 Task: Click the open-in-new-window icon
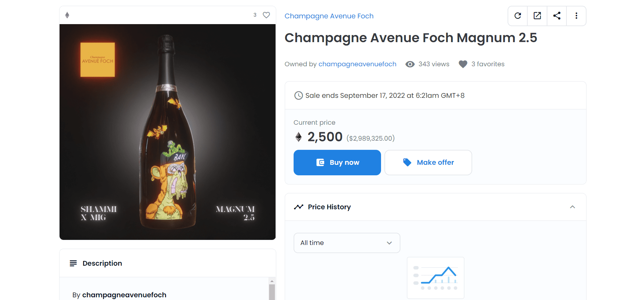tap(537, 16)
